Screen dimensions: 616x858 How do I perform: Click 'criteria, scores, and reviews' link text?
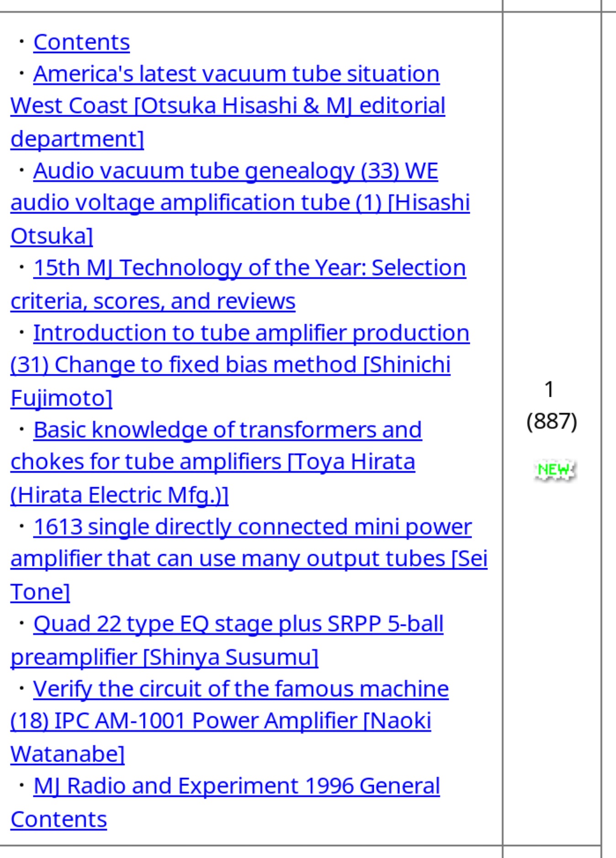point(153,301)
